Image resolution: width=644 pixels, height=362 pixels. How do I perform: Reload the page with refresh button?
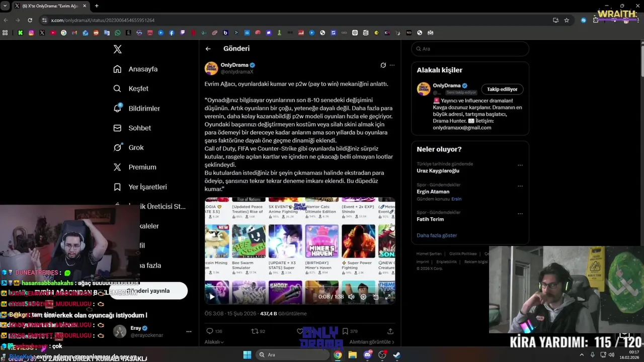(x=30, y=20)
